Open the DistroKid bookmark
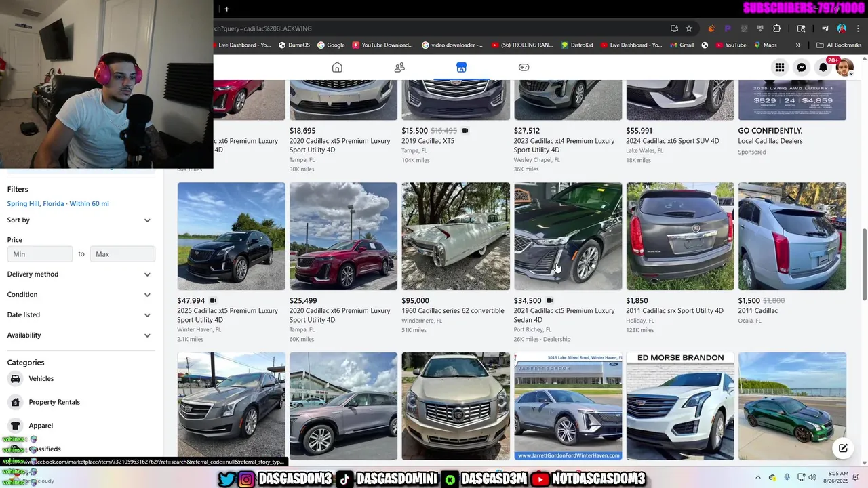 [576, 45]
